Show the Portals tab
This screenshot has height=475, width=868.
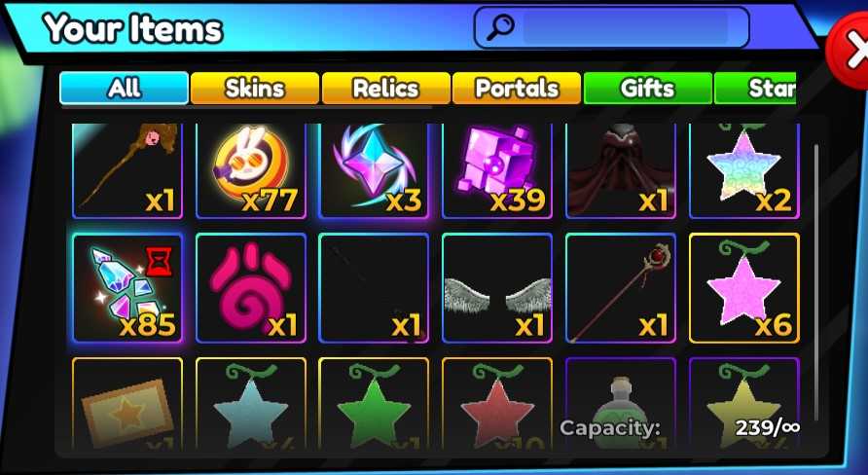(517, 88)
